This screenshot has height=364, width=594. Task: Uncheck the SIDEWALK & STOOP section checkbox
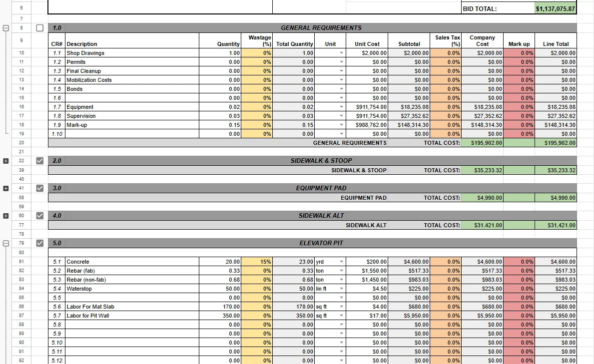click(x=39, y=161)
